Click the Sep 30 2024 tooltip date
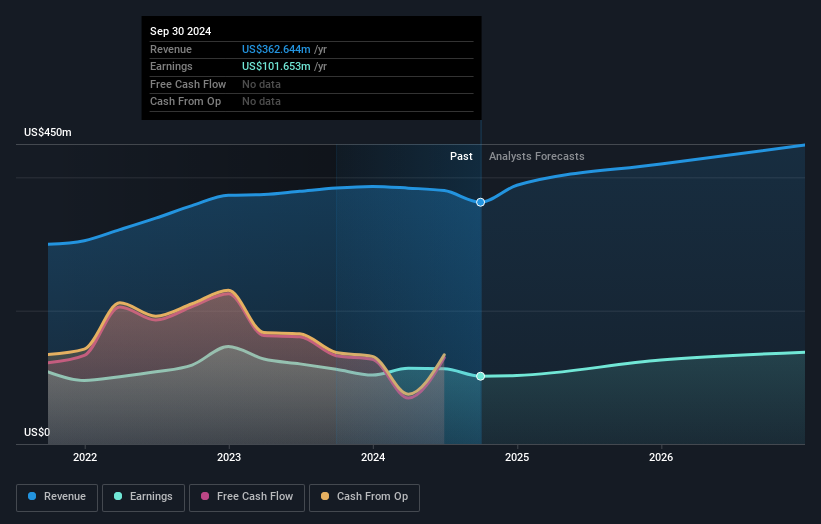The height and width of the screenshot is (524, 821). [181, 31]
